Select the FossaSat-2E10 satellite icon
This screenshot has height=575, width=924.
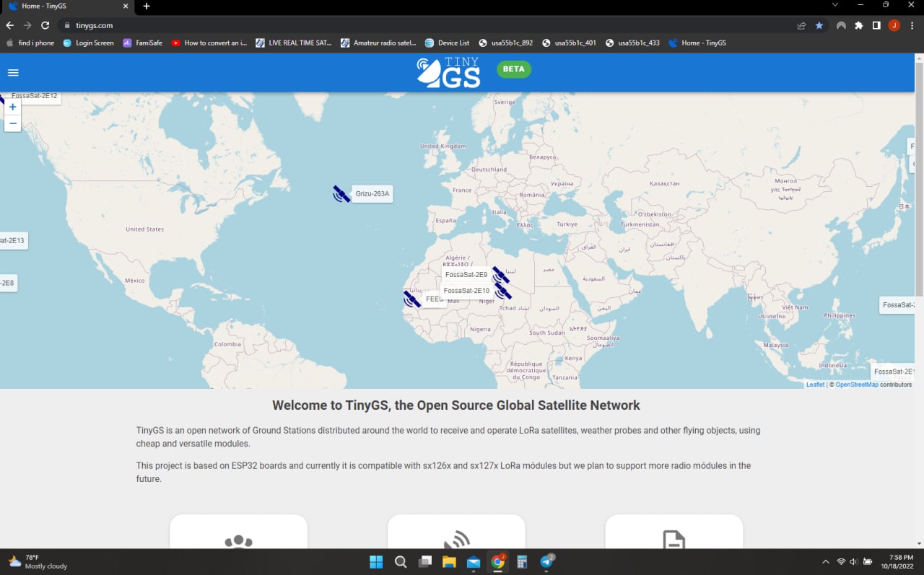[x=503, y=291]
